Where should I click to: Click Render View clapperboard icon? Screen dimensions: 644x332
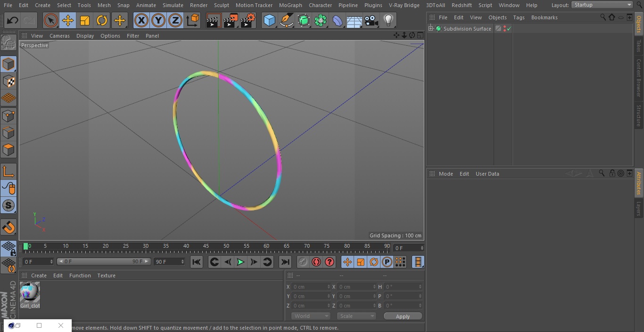[x=213, y=21]
